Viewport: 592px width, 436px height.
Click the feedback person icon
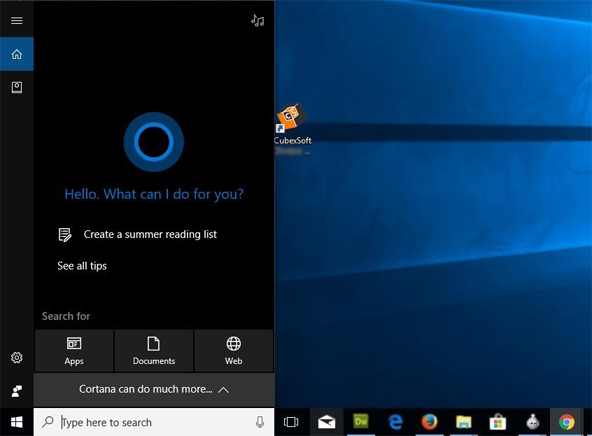click(x=17, y=391)
